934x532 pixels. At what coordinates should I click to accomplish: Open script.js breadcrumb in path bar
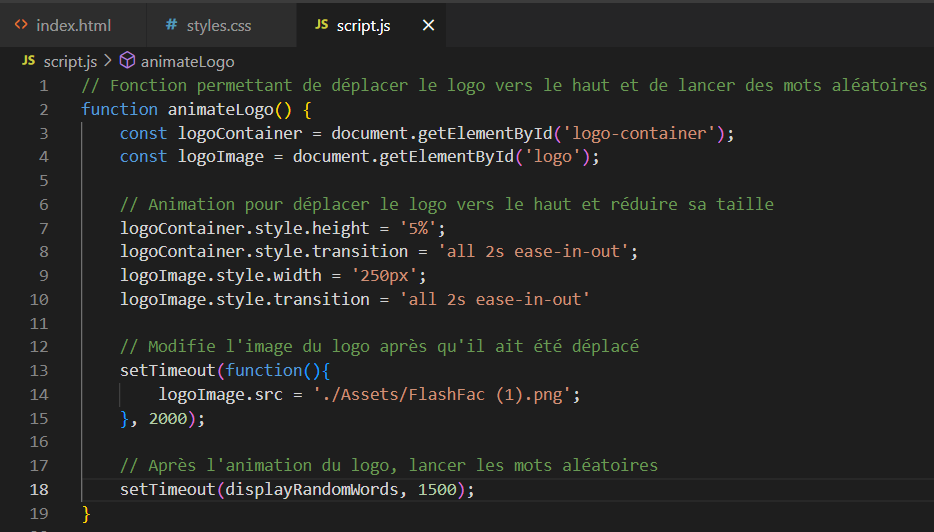70,61
